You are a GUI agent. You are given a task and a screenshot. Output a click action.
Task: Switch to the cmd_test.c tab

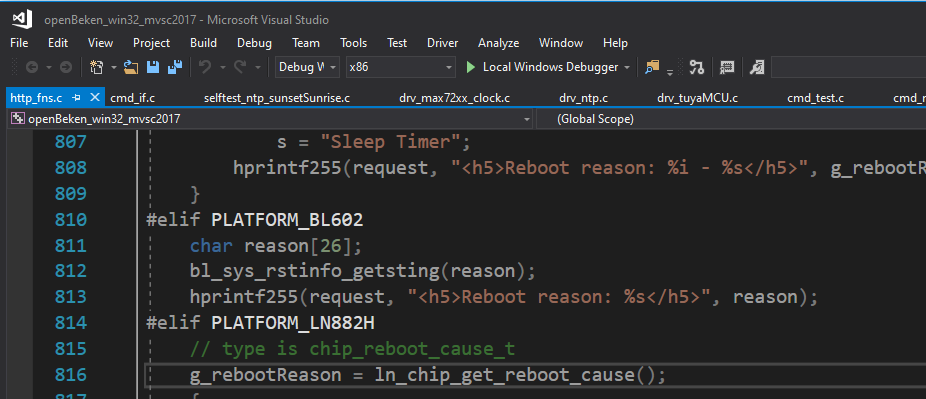[815, 98]
